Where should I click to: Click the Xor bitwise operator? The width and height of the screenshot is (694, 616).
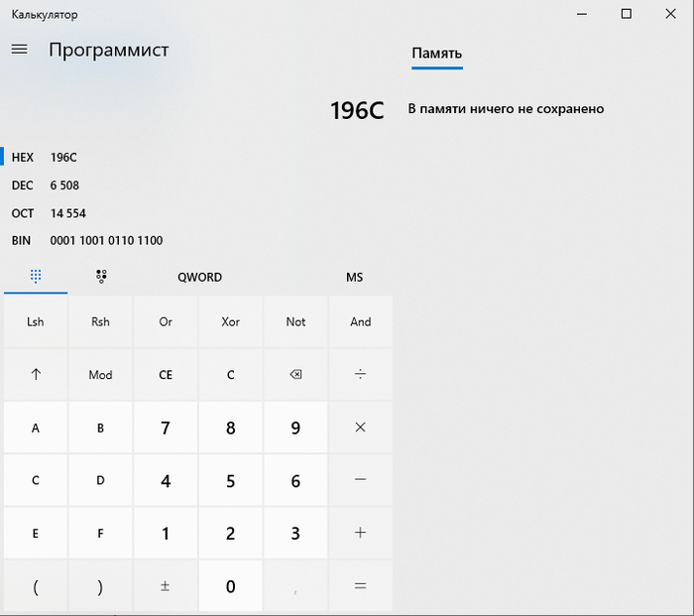click(x=230, y=321)
